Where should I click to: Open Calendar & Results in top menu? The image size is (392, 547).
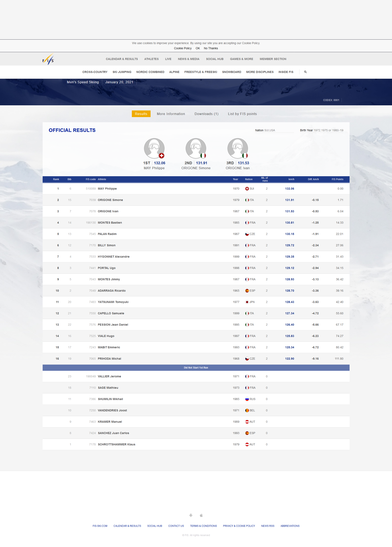click(122, 59)
